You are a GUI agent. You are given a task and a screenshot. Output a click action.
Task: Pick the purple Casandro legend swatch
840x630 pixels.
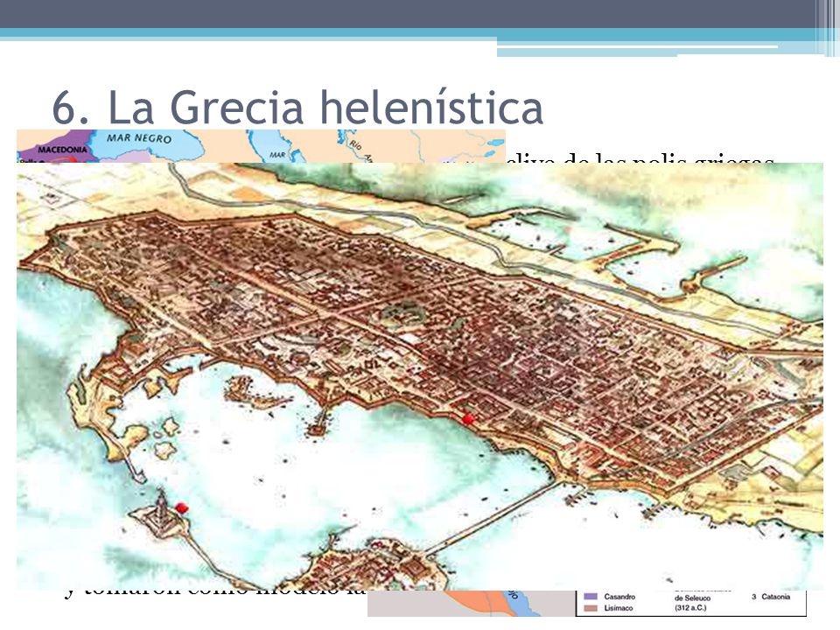pos(591,597)
